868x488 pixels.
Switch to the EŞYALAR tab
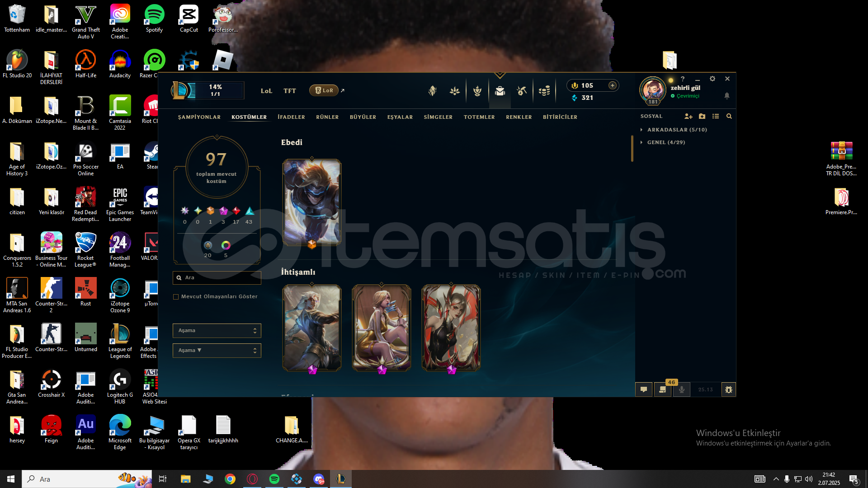pos(400,117)
